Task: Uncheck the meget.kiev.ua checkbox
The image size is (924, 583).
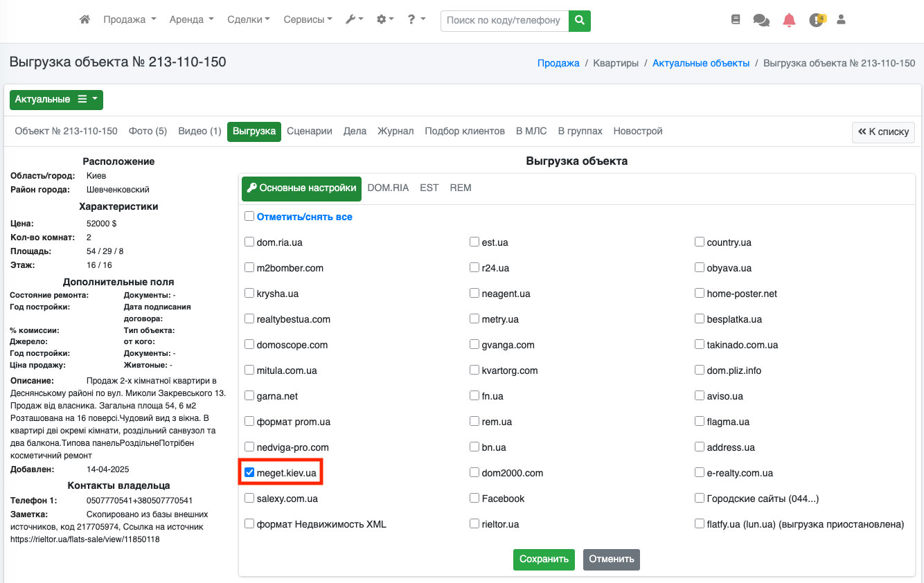Action: click(x=249, y=473)
